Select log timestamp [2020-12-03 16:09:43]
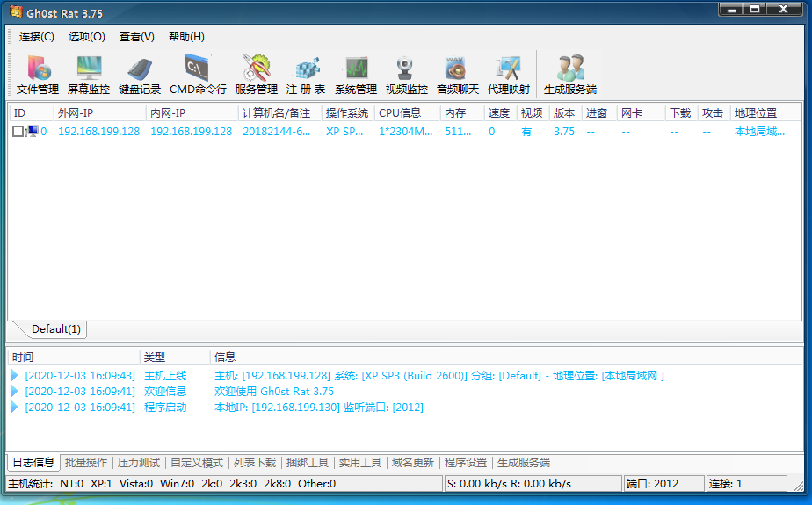The image size is (812, 505). coord(80,376)
